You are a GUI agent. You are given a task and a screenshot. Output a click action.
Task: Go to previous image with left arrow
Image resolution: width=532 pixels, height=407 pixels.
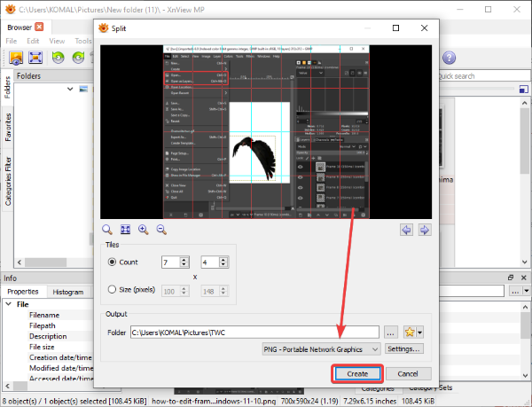[407, 230]
